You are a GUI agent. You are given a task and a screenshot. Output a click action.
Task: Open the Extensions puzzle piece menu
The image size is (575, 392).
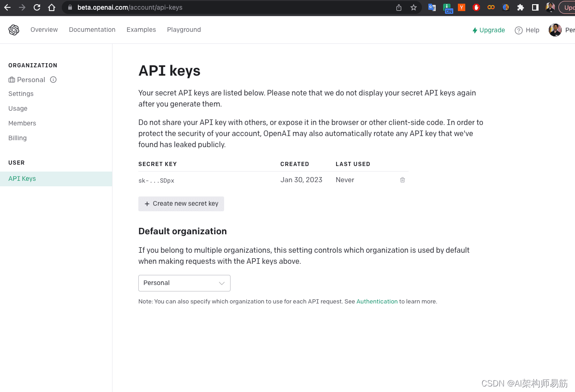pyautogui.click(x=521, y=7)
